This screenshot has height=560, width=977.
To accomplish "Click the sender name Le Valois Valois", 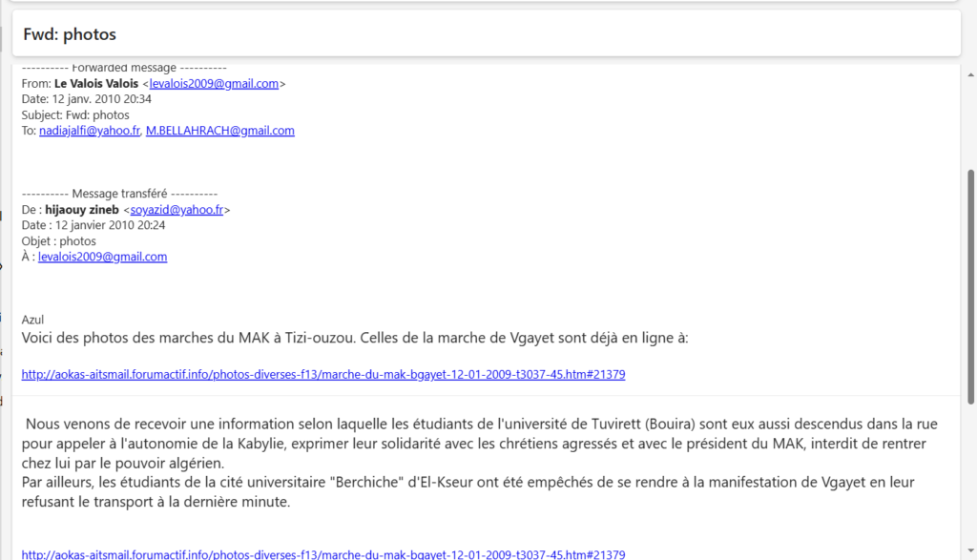I will pyautogui.click(x=96, y=84).
